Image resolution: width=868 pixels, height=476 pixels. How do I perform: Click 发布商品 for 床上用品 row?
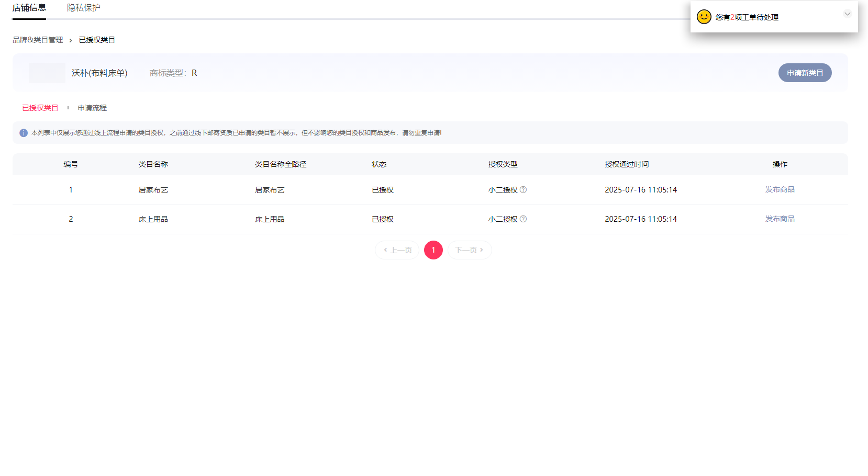(x=780, y=219)
